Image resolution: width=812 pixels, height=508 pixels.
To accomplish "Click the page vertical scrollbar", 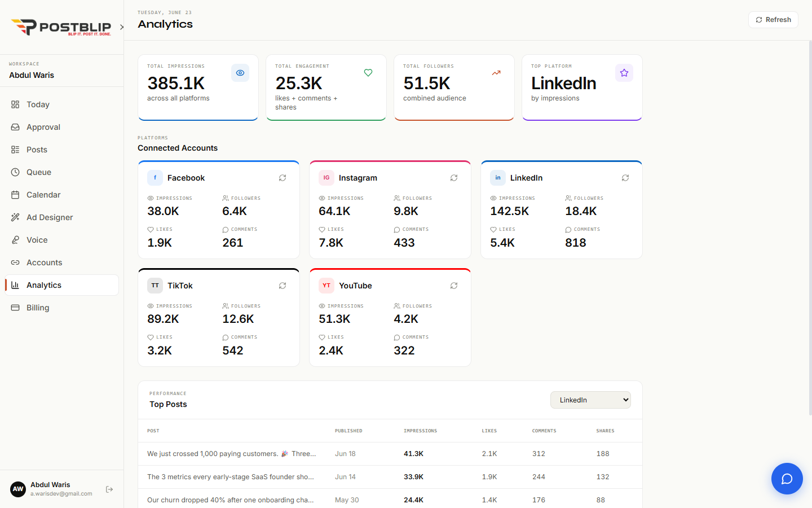I will pyautogui.click(x=810, y=229).
